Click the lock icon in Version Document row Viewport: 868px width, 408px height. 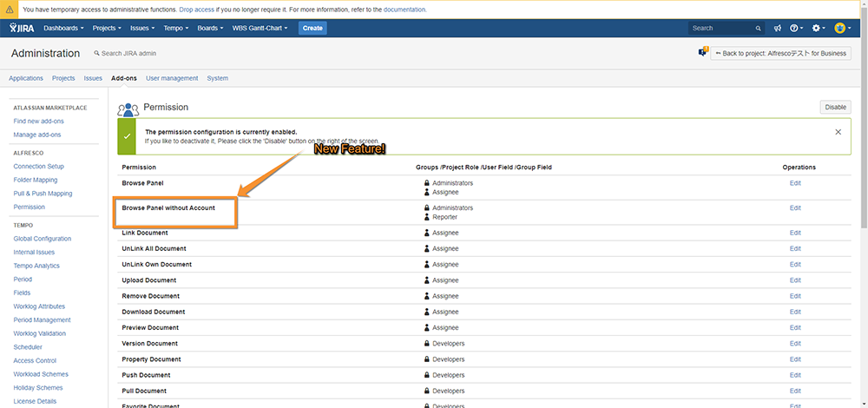click(426, 343)
